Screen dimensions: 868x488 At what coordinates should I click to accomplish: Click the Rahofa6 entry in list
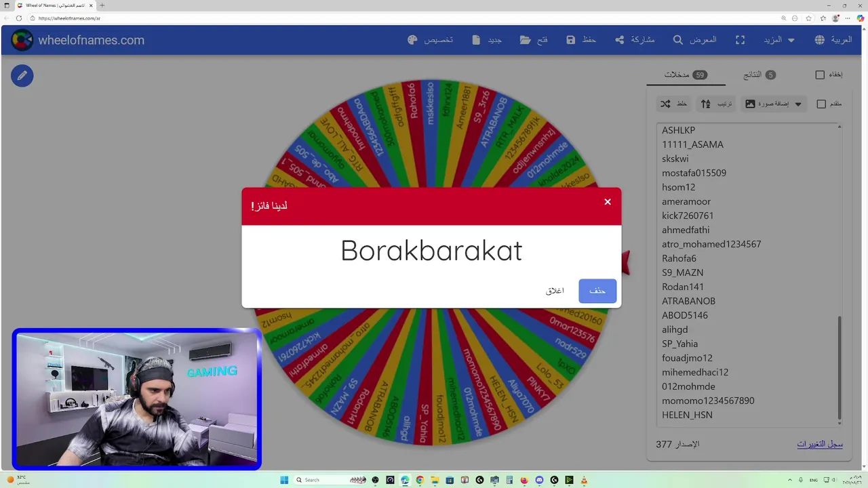tap(679, 258)
